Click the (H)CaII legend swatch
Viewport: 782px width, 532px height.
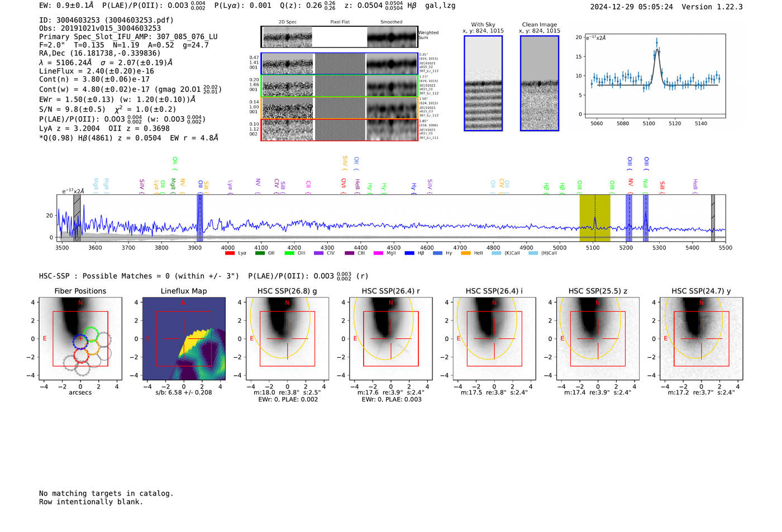pos(533,253)
